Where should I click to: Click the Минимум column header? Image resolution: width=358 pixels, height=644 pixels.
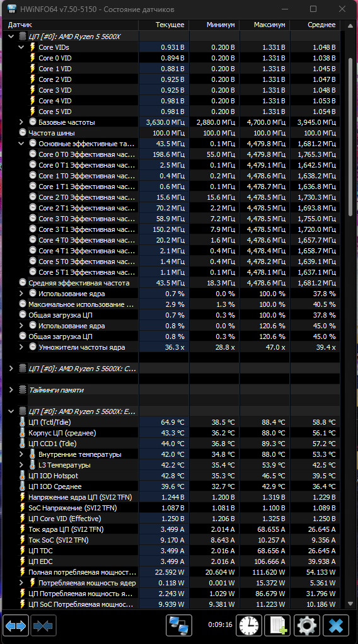(214, 25)
